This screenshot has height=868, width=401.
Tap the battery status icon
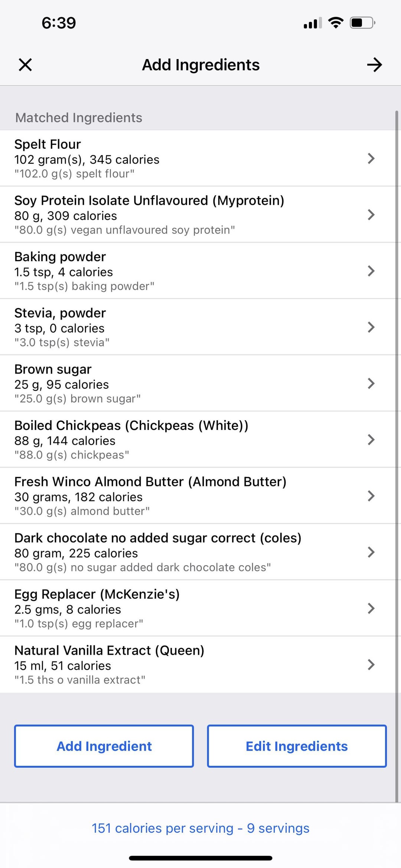(x=362, y=23)
